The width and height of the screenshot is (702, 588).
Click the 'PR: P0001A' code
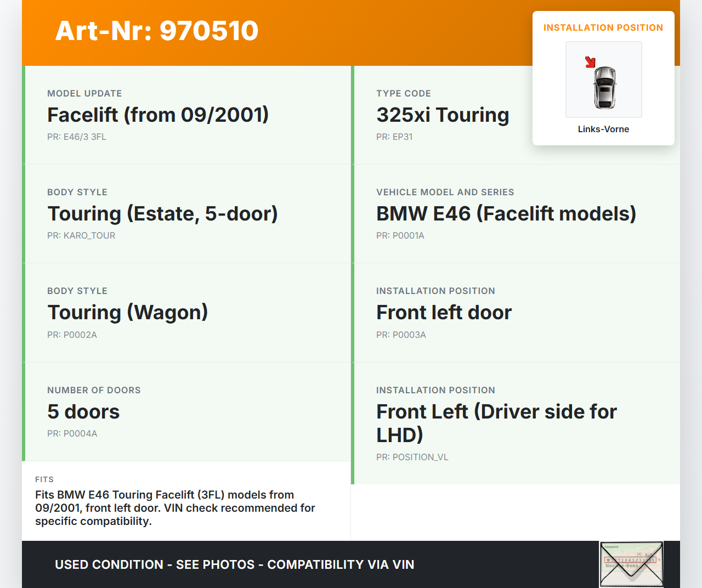(x=400, y=235)
